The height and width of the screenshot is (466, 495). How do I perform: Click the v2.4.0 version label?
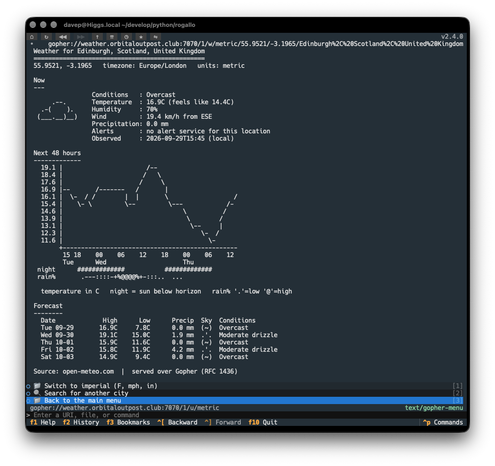[x=452, y=37]
